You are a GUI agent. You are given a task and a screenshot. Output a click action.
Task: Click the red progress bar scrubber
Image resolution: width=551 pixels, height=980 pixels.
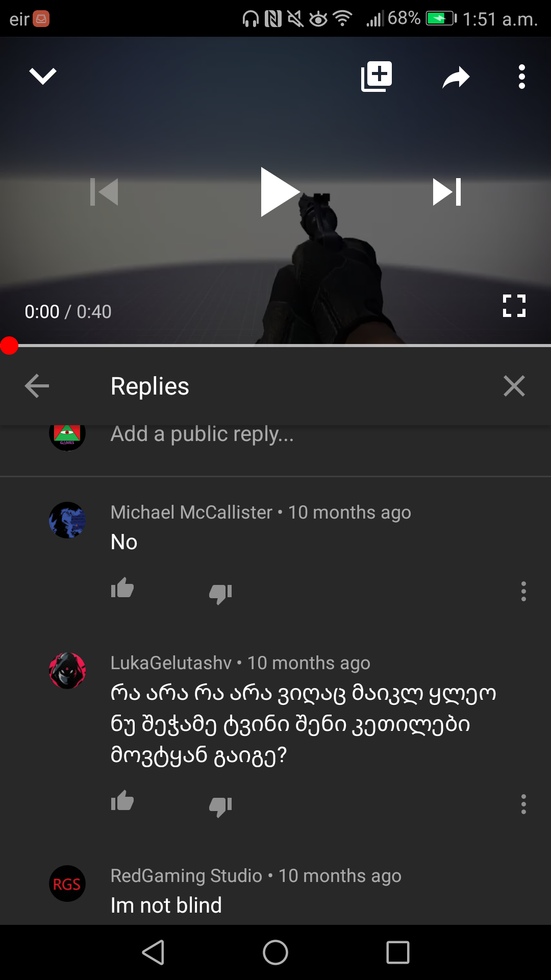click(x=9, y=346)
